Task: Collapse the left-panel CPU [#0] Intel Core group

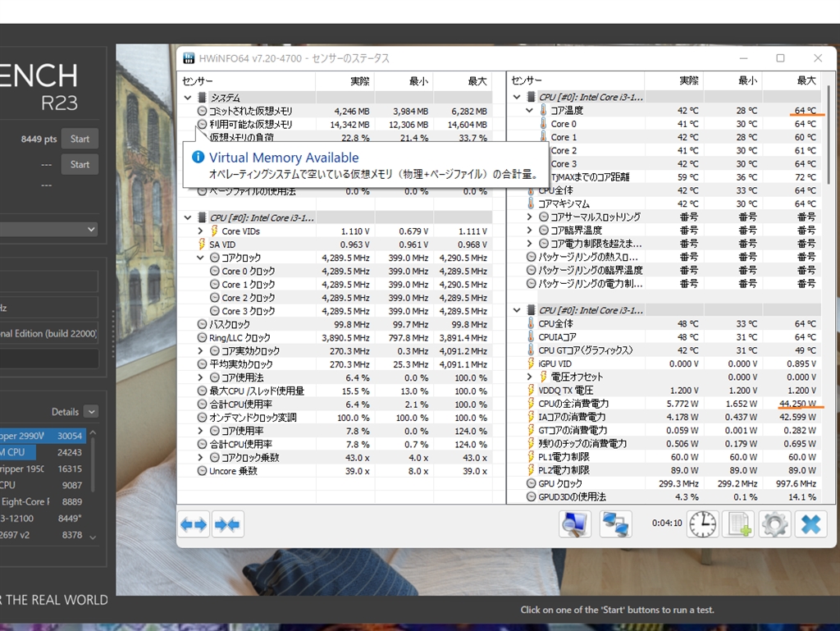Action: pyautogui.click(x=188, y=217)
